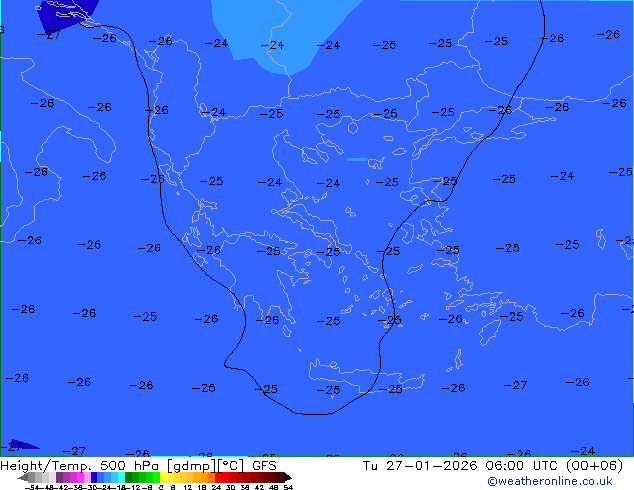The height and width of the screenshot is (490, 634).
Task: Pick the cyan legend swatch
Action: pyautogui.click(x=121, y=477)
